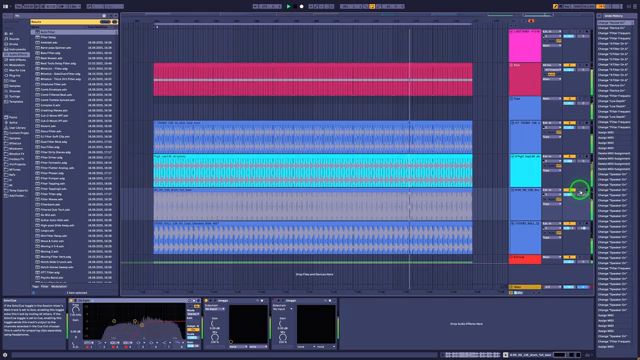Click the Back to Arrangement orange button

click(531, 21)
